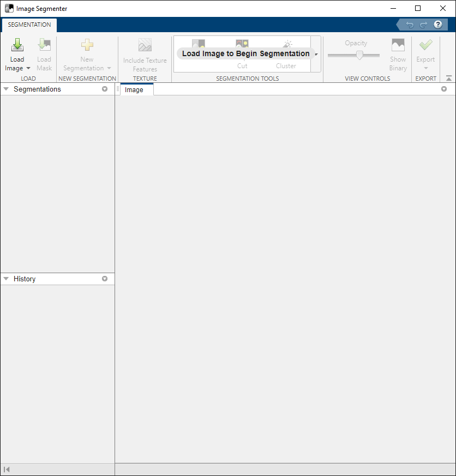This screenshot has width=456, height=476.
Task: Expand the Segmentation Tools gallery arrow
Action: pos(316,55)
